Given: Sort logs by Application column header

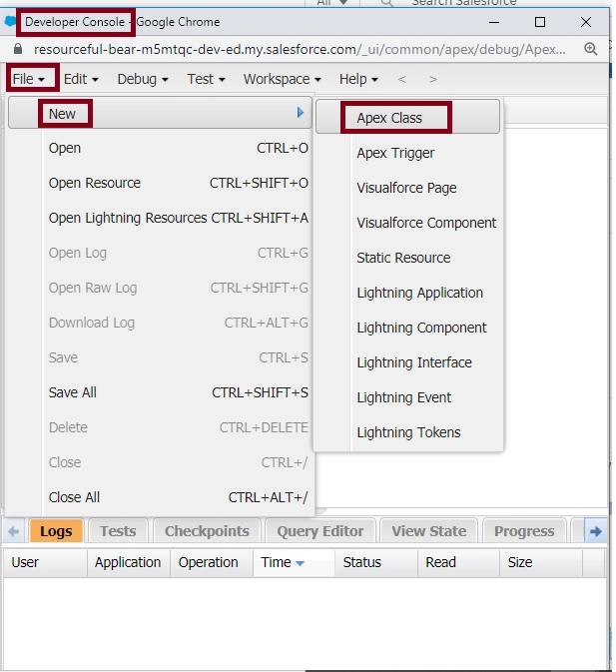Looking at the screenshot, I should coord(129,562).
